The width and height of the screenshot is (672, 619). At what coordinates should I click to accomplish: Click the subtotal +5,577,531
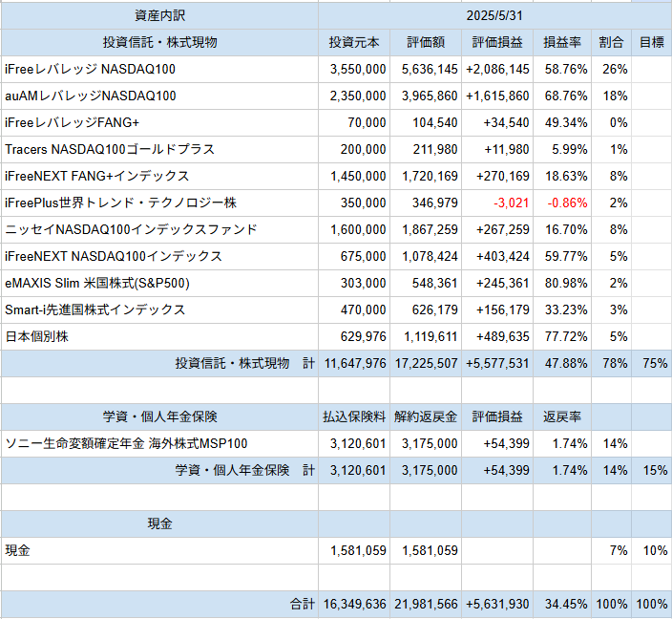tap(497, 363)
